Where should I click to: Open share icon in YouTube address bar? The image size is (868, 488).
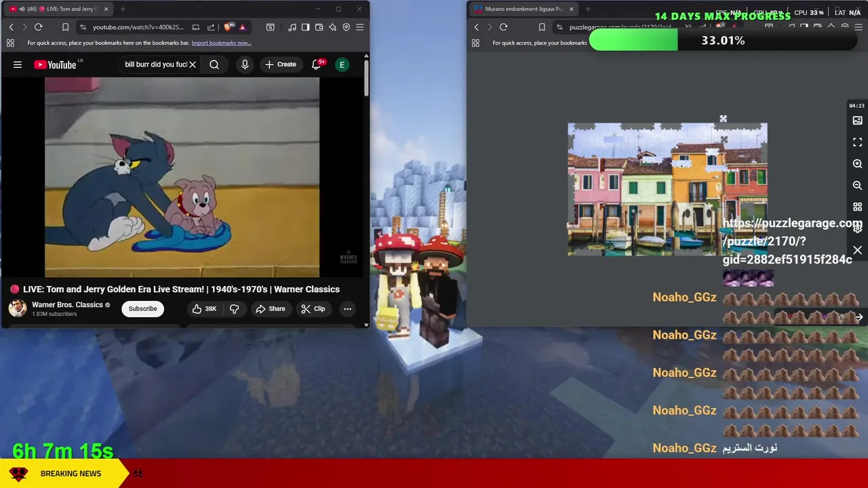pyautogui.click(x=211, y=27)
